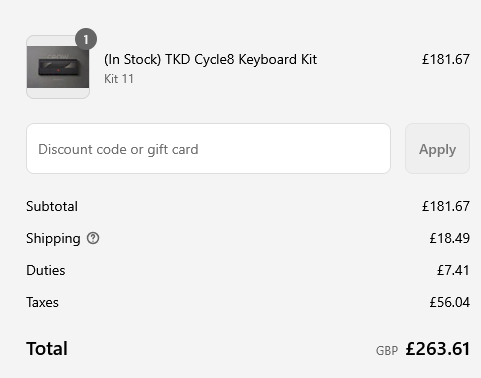The width and height of the screenshot is (481, 378).
Task: Open the TKD Cycle8 keyboard product thumbnail
Action: pos(58,67)
